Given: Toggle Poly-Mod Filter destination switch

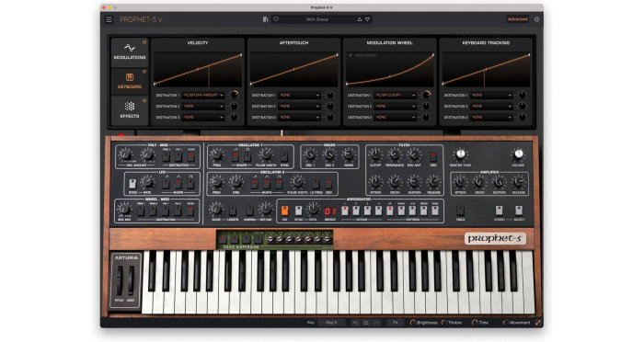Looking at the screenshot, I should [191, 157].
